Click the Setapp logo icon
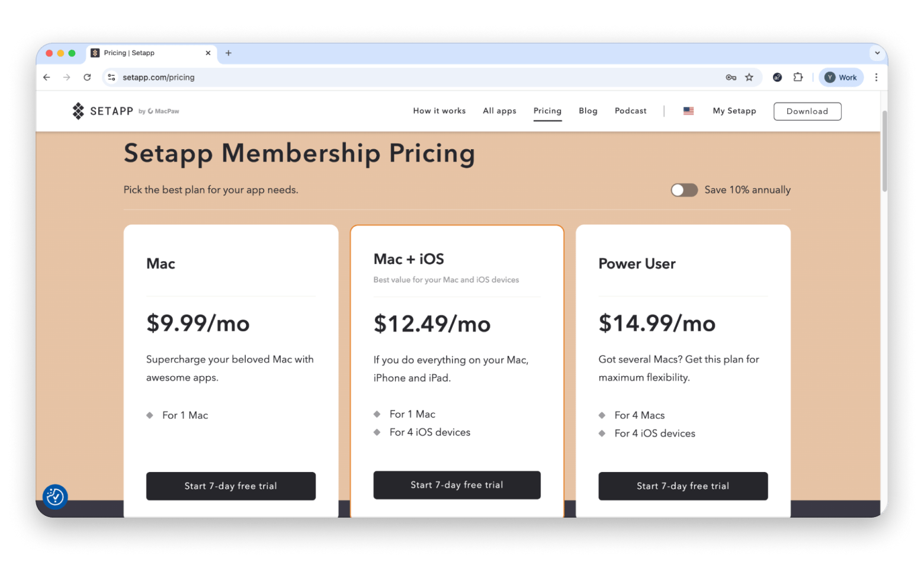The width and height of the screenshot is (924, 565). click(78, 111)
